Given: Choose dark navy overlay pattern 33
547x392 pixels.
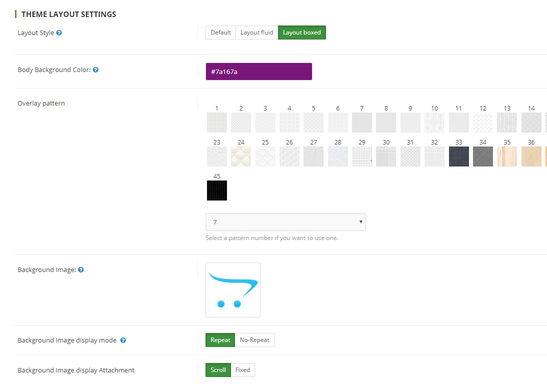Looking at the screenshot, I should [x=458, y=156].
